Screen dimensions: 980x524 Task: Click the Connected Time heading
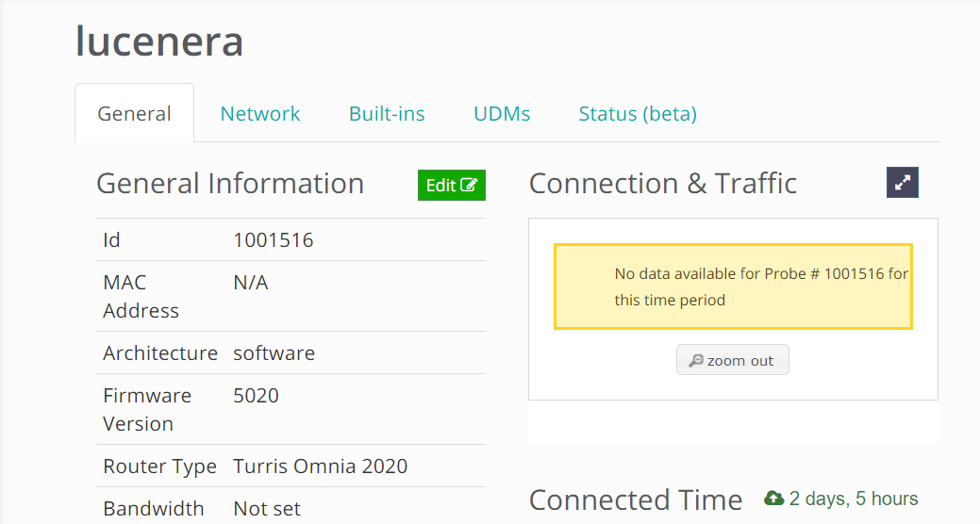636,499
